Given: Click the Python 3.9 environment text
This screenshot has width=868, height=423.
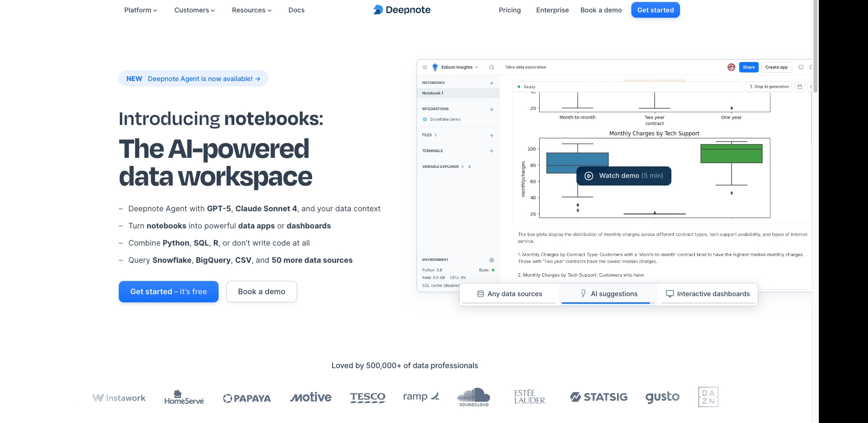Looking at the screenshot, I should coord(432,270).
